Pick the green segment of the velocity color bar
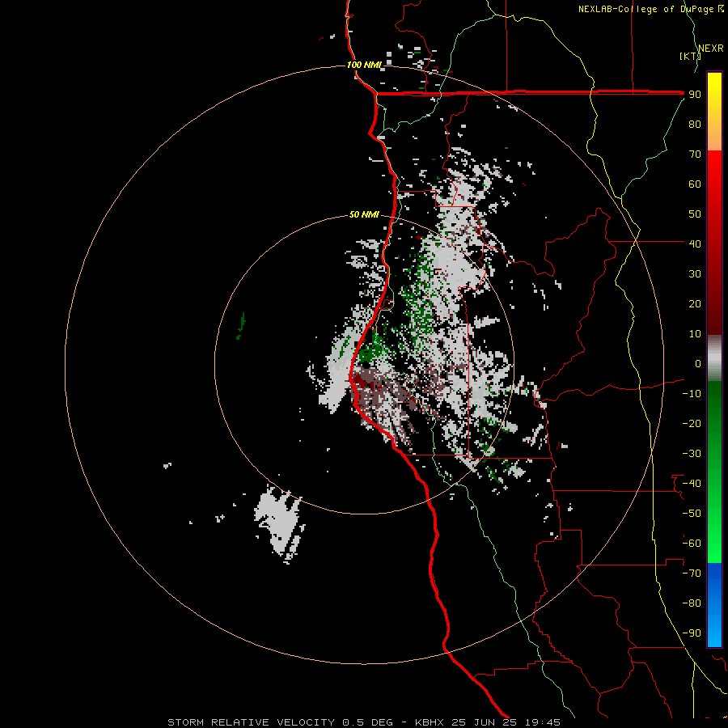Image resolution: width=728 pixels, height=728 pixels. coord(714,472)
